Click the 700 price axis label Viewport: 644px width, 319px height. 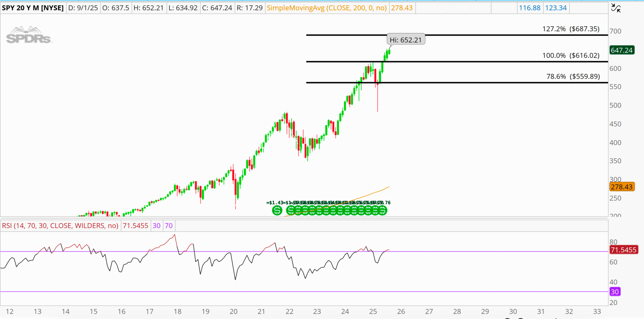tap(615, 31)
